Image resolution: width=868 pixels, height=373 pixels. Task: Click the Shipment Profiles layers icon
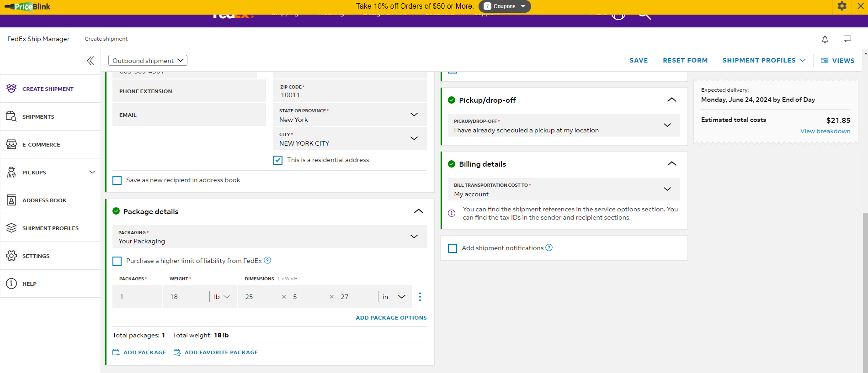(x=11, y=228)
